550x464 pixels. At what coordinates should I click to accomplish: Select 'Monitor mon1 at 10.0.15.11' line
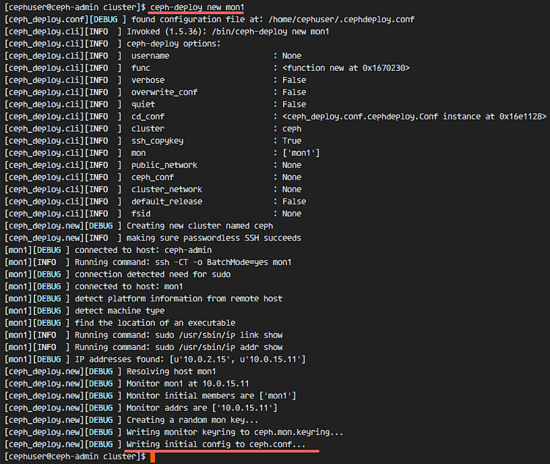188,384
